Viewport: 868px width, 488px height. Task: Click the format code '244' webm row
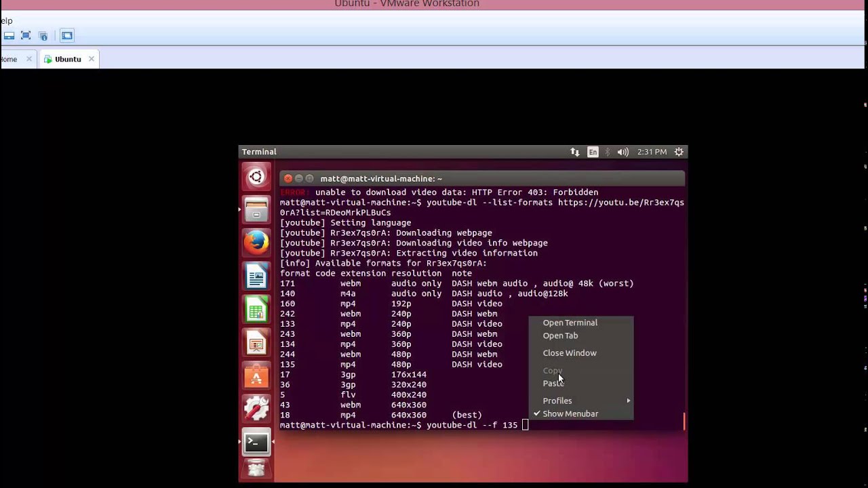389,354
